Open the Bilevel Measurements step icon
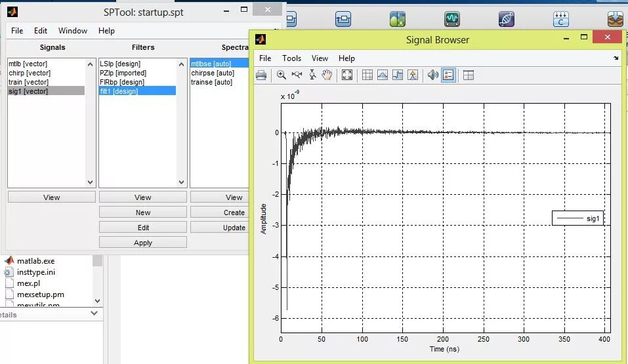The width and height of the screenshot is (628, 364). (398, 75)
